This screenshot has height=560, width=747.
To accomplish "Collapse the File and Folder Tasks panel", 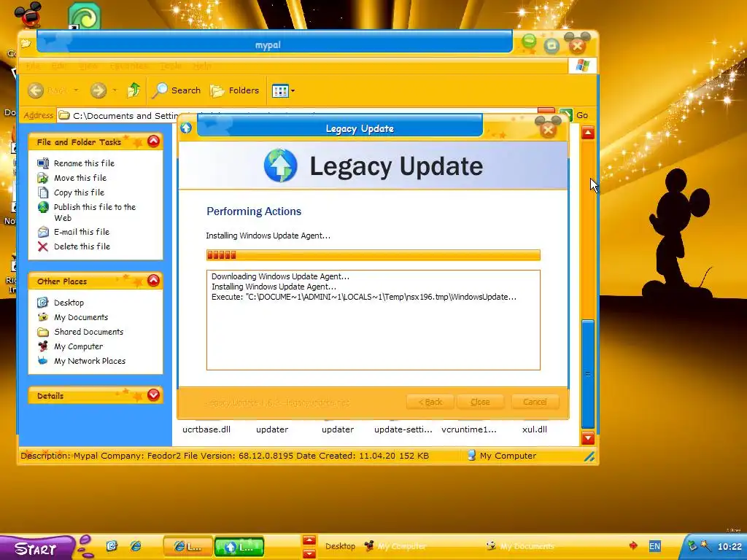I will pos(153,141).
